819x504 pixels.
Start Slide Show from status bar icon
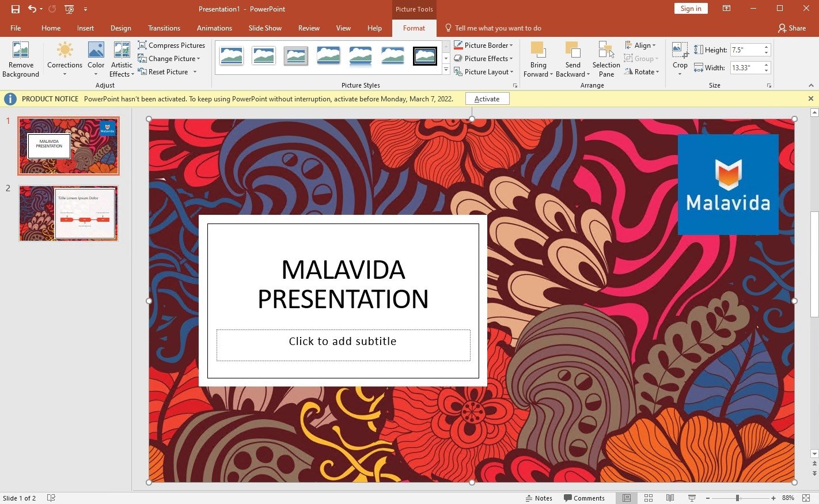point(692,498)
